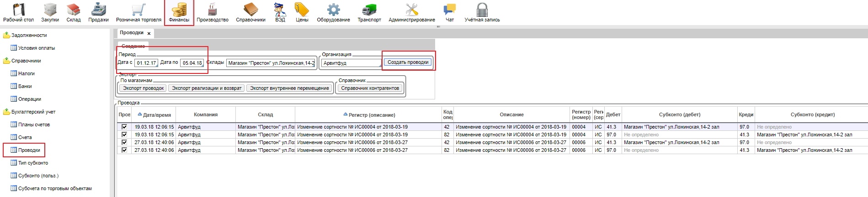Open the Дата с date dropdown
This screenshot has height=197, width=868.
click(x=156, y=64)
